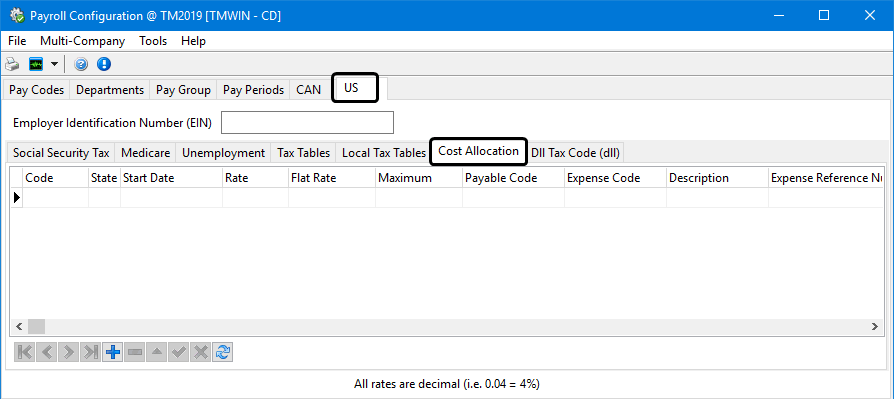Click the Employer Identification Number field

307,123
